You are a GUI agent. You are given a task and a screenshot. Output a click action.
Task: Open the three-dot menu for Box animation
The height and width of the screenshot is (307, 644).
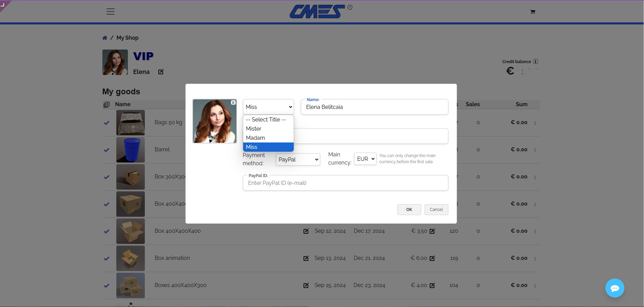(x=535, y=258)
